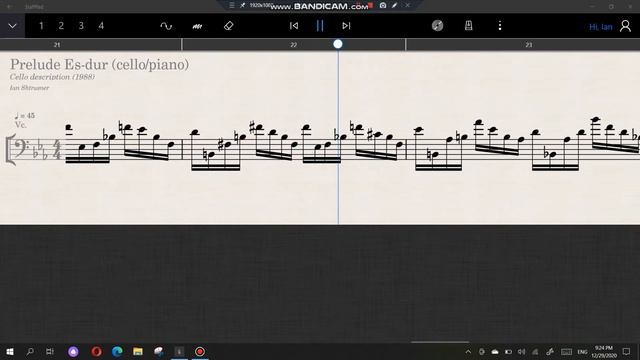Pause playback of the score
Viewport: 640px width, 360px height.
(320, 26)
